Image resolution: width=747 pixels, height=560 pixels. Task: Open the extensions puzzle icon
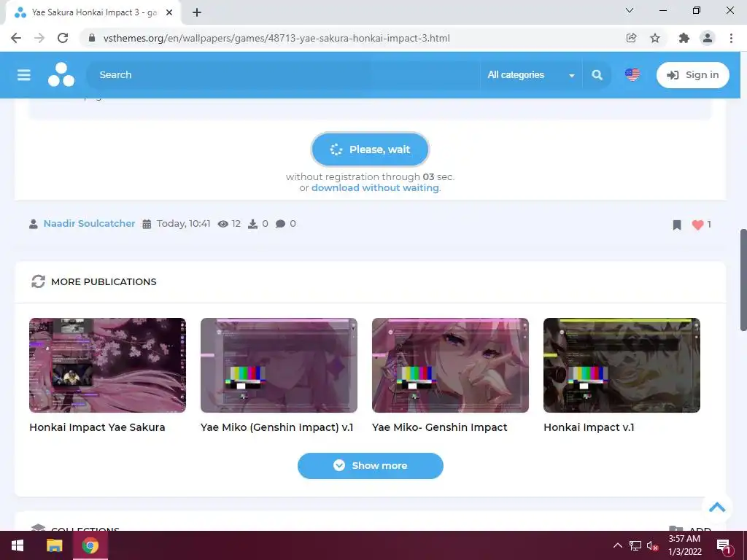coord(684,38)
